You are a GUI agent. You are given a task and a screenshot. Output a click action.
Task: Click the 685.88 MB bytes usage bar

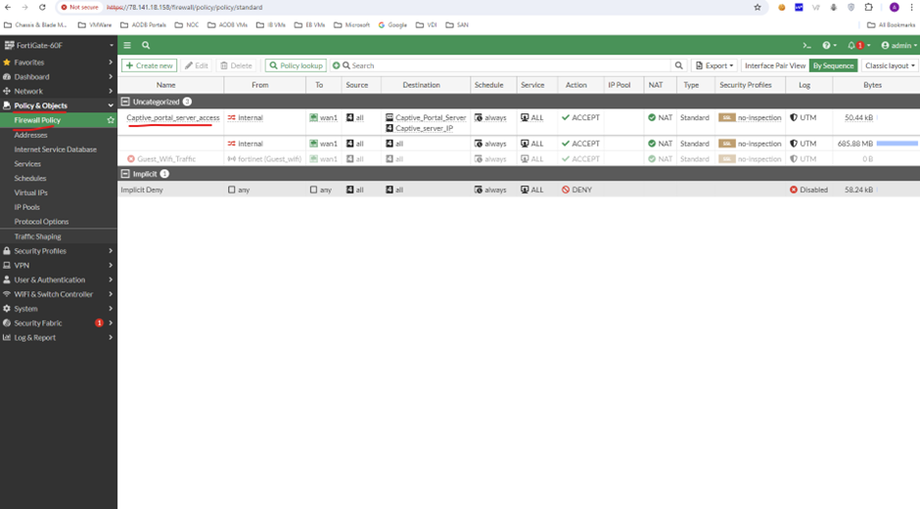pyautogui.click(x=897, y=144)
